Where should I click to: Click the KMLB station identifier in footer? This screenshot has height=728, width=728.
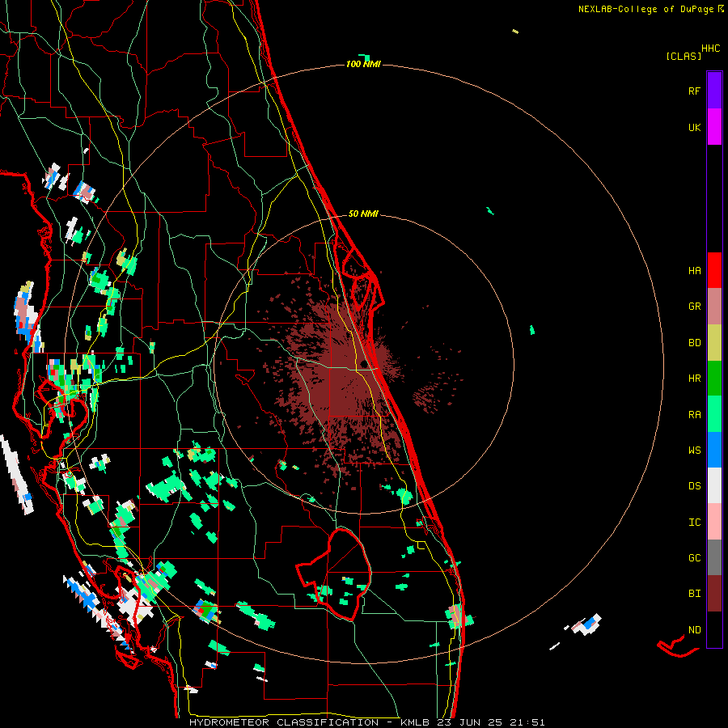(416, 722)
